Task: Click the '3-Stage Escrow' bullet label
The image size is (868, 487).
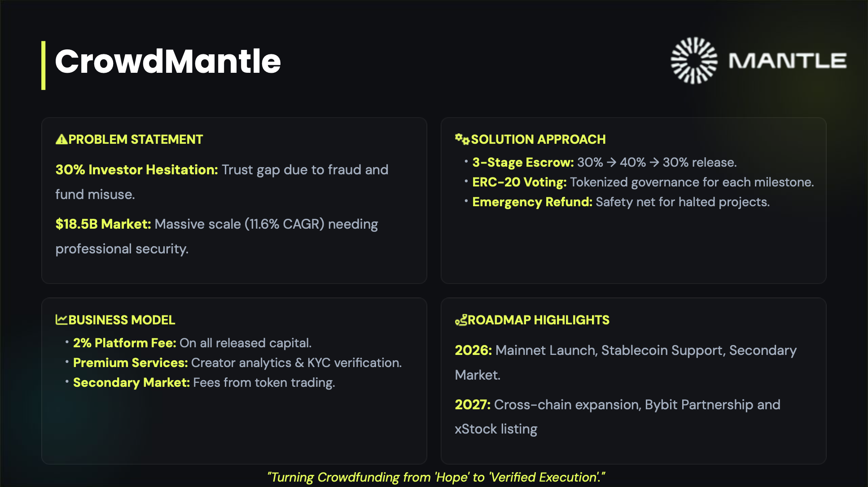Action: click(523, 162)
